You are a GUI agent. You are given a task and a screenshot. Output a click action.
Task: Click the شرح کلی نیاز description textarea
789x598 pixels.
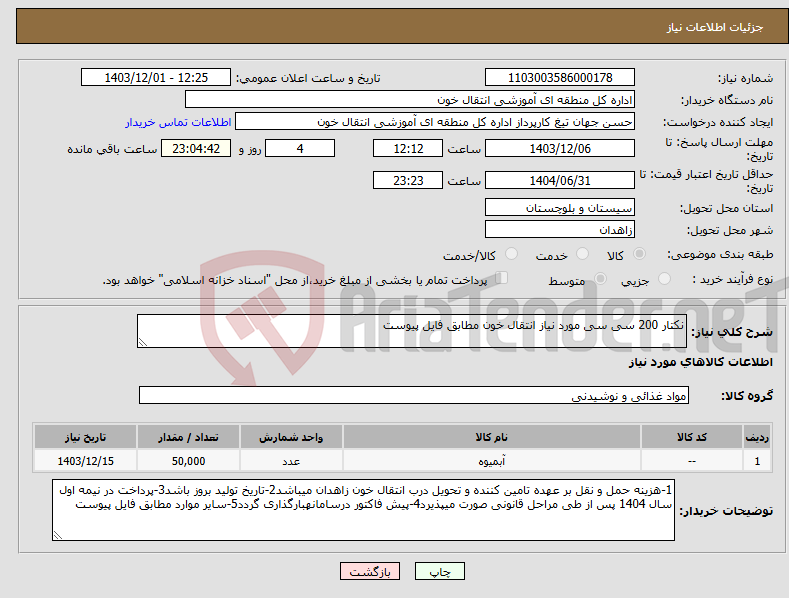click(412, 331)
